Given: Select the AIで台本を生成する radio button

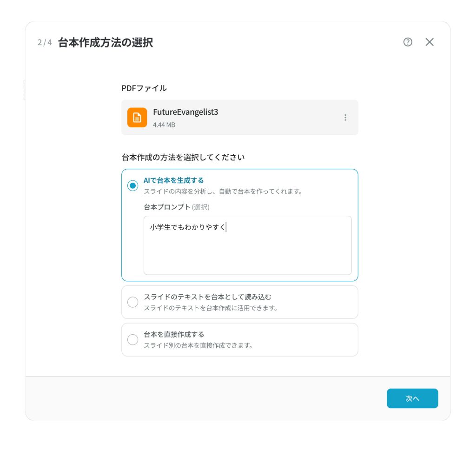Looking at the screenshot, I should point(133,185).
